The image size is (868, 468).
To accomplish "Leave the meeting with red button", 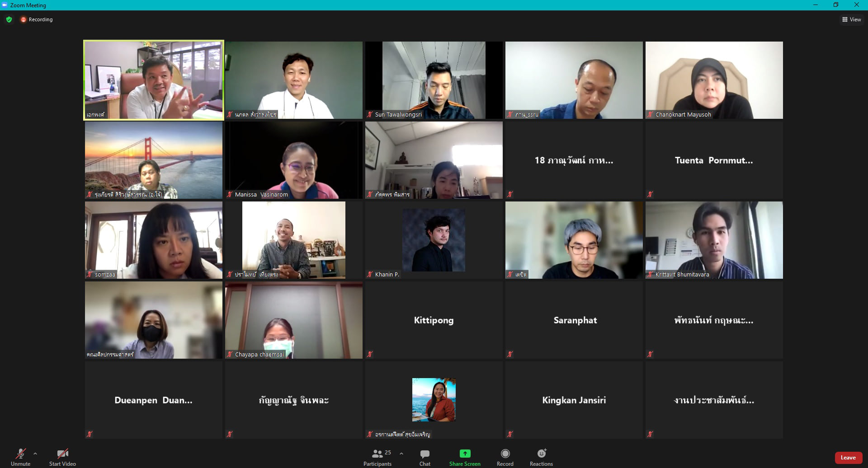I will coord(848,458).
